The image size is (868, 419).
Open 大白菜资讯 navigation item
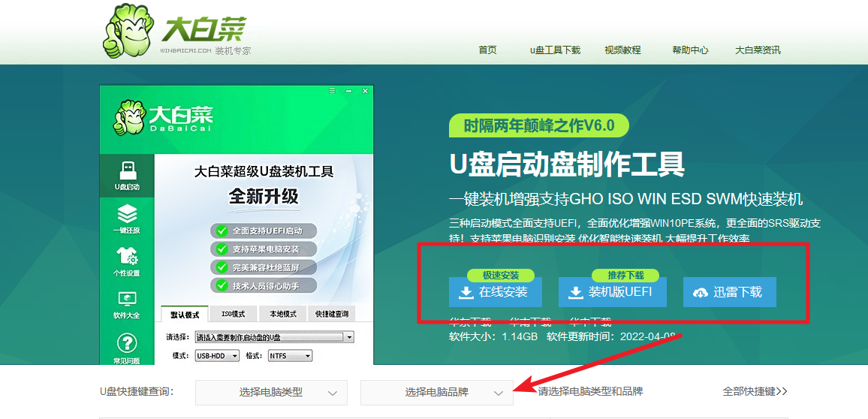click(758, 50)
